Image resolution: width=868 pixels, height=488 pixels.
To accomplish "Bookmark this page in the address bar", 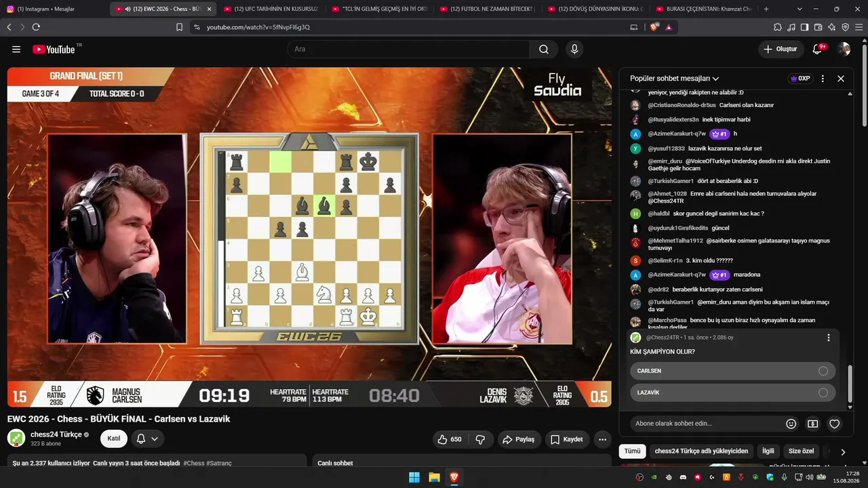I will [x=179, y=27].
